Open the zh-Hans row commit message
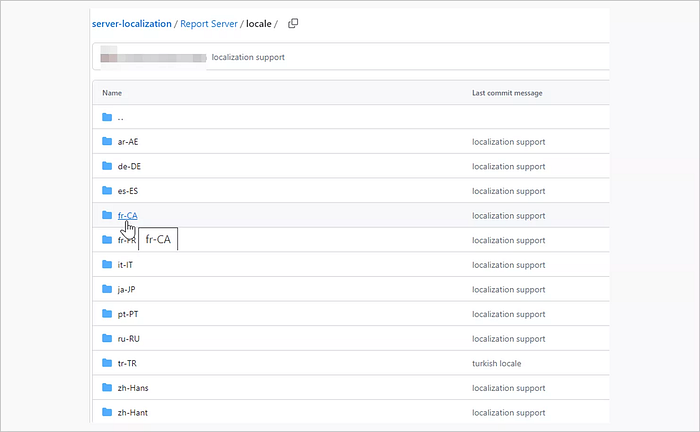The width and height of the screenshot is (700, 432). [508, 388]
